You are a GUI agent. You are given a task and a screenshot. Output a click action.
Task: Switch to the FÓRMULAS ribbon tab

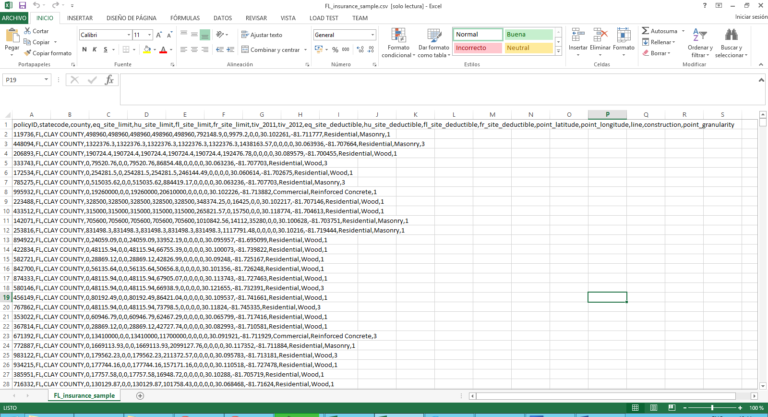(184, 17)
